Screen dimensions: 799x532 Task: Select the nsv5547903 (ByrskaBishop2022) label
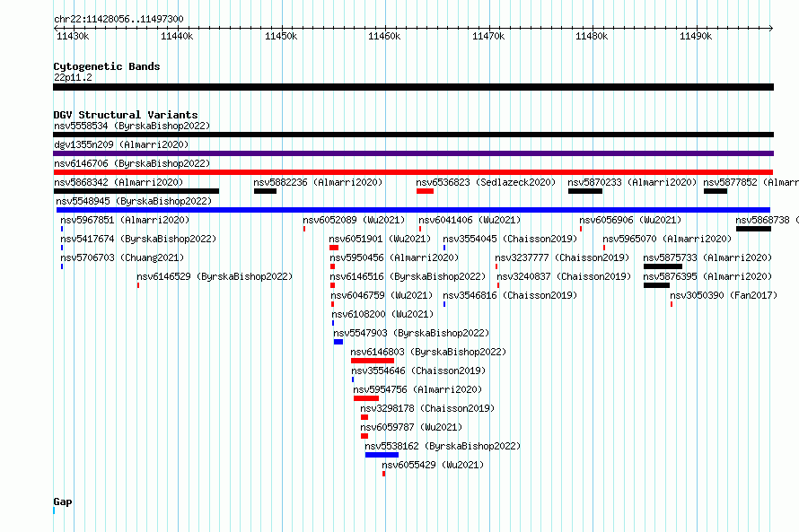(x=411, y=333)
